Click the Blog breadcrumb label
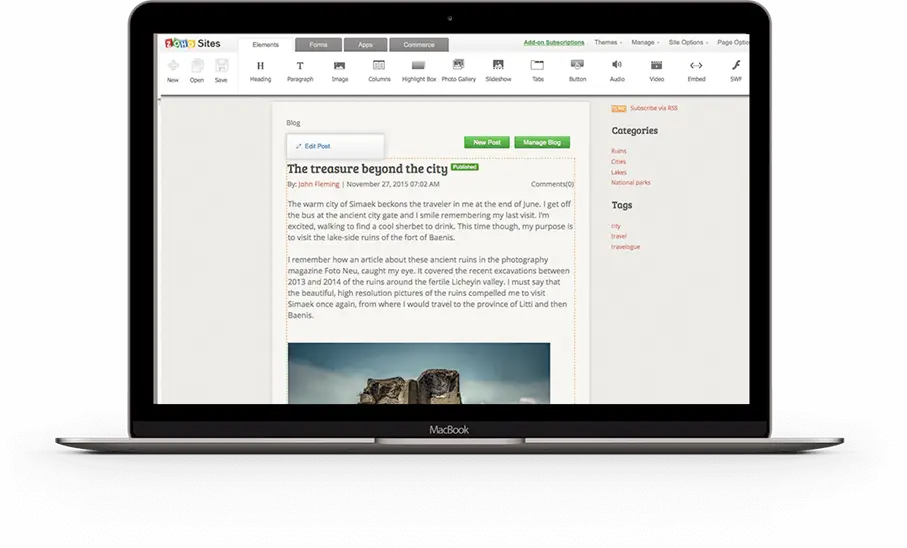 [293, 123]
